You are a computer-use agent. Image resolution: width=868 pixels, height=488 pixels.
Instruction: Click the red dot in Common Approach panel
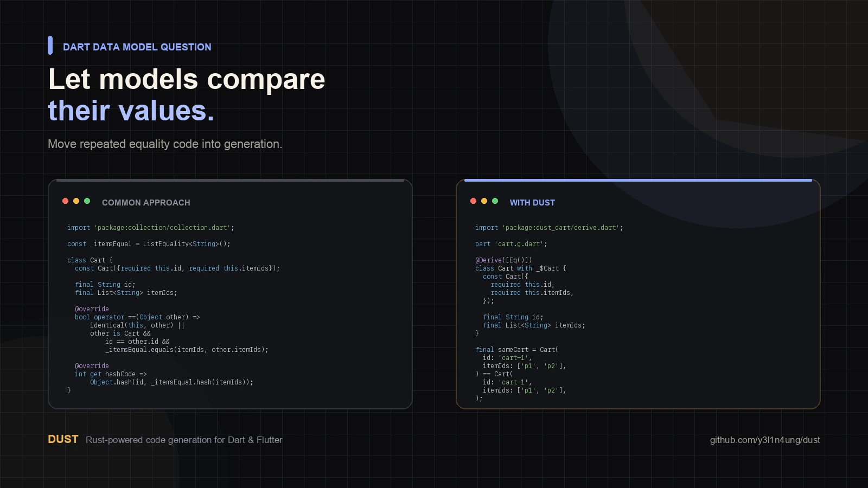point(65,201)
